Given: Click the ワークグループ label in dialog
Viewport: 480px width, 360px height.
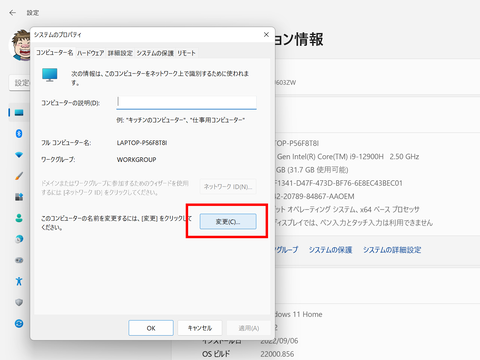Looking at the screenshot, I should [x=58, y=160].
